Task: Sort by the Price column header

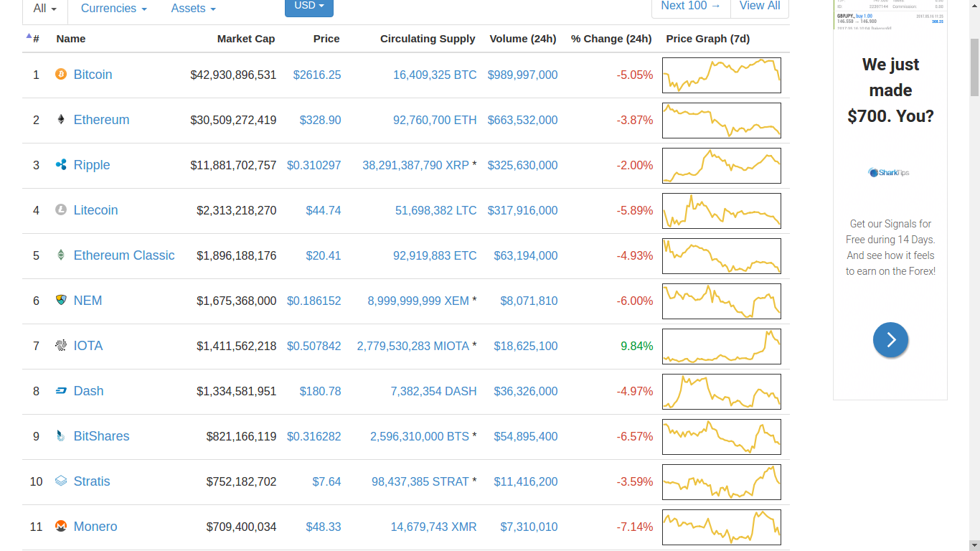Action: coord(326,39)
